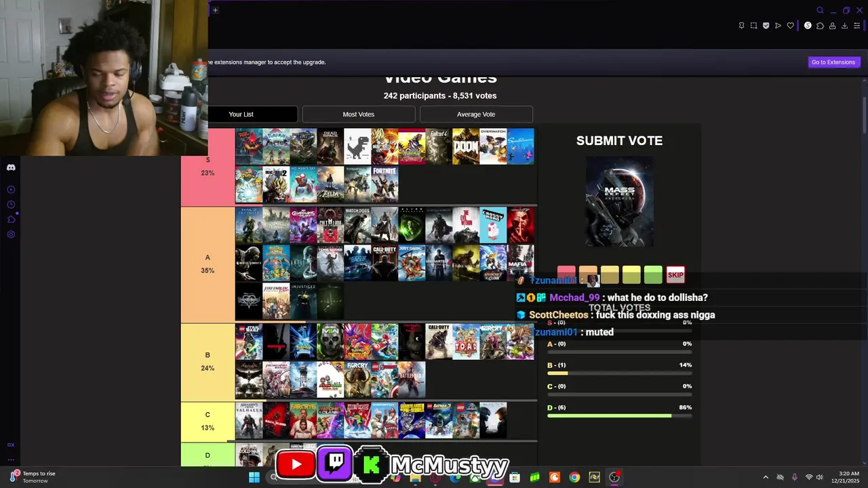Open the ad blocker shield icon

pos(766,26)
